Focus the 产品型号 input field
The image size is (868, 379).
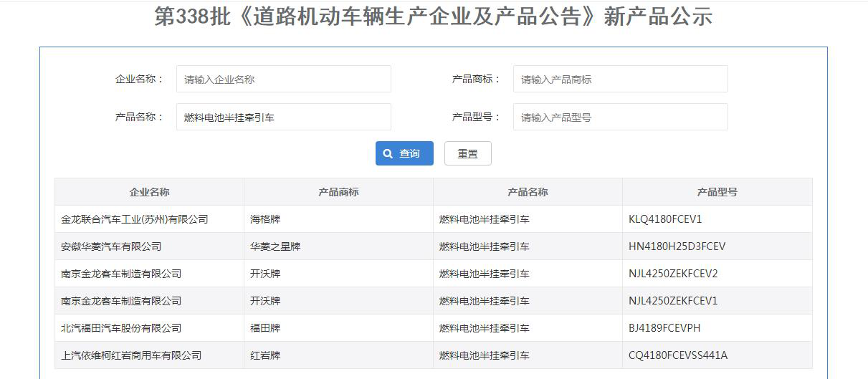tap(621, 117)
